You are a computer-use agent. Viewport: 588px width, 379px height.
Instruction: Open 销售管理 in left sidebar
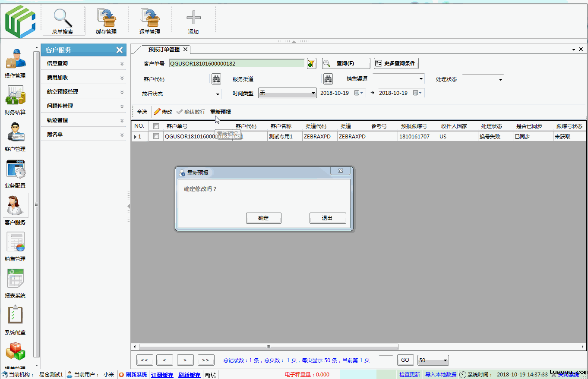[x=15, y=247]
